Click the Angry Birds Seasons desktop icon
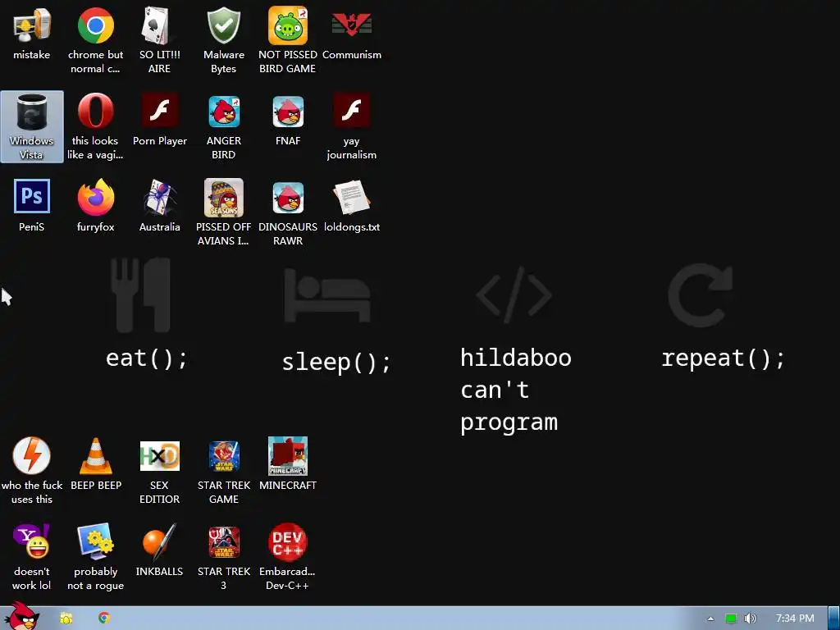Screen dimensions: 840x630 tap(223, 198)
